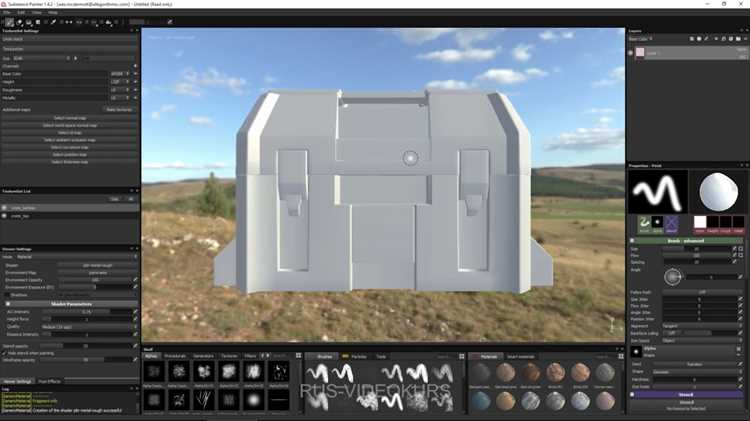Image resolution: width=750 pixels, height=421 pixels.
Task: Select the Projection tool in toolbar
Action: pos(29,22)
